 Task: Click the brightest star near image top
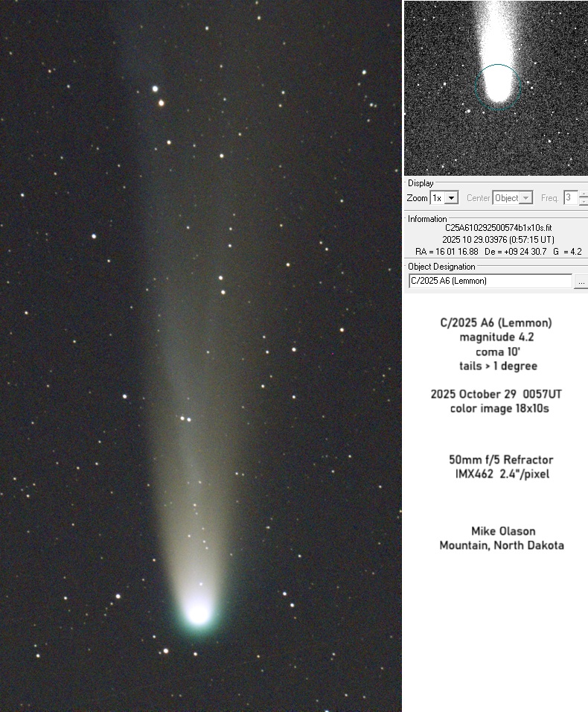coord(156,89)
